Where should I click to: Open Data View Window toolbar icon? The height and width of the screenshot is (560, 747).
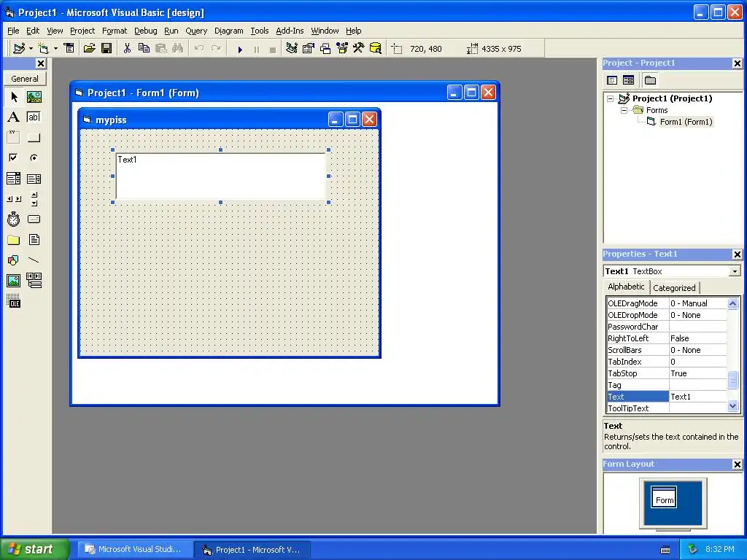click(x=376, y=48)
